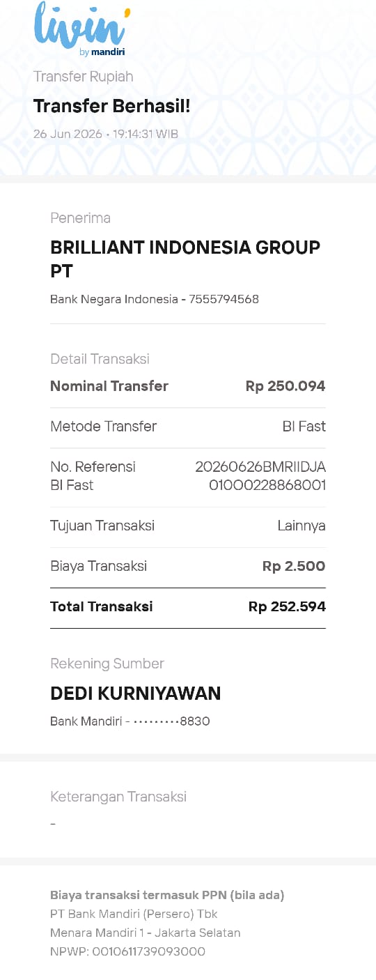Select the Rekening Sumber section label

pyautogui.click(x=107, y=664)
